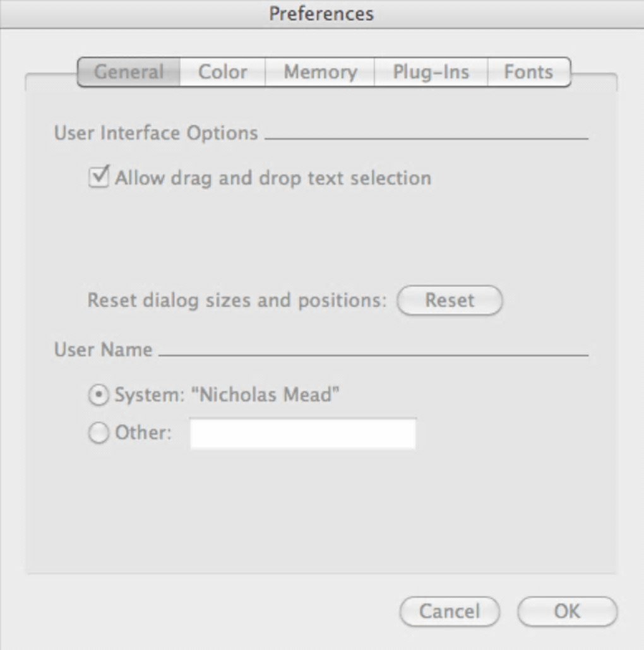Confirm preferences with the OK button

pos(566,611)
